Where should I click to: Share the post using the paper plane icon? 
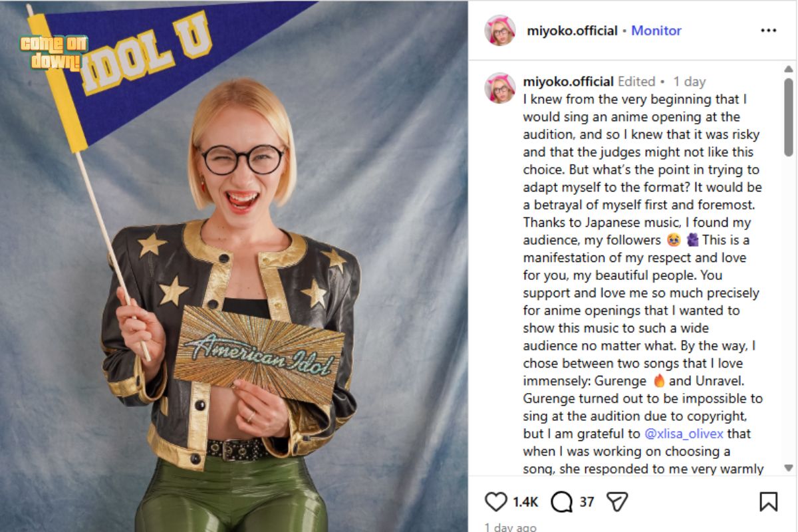pyautogui.click(x=618, y=501)
